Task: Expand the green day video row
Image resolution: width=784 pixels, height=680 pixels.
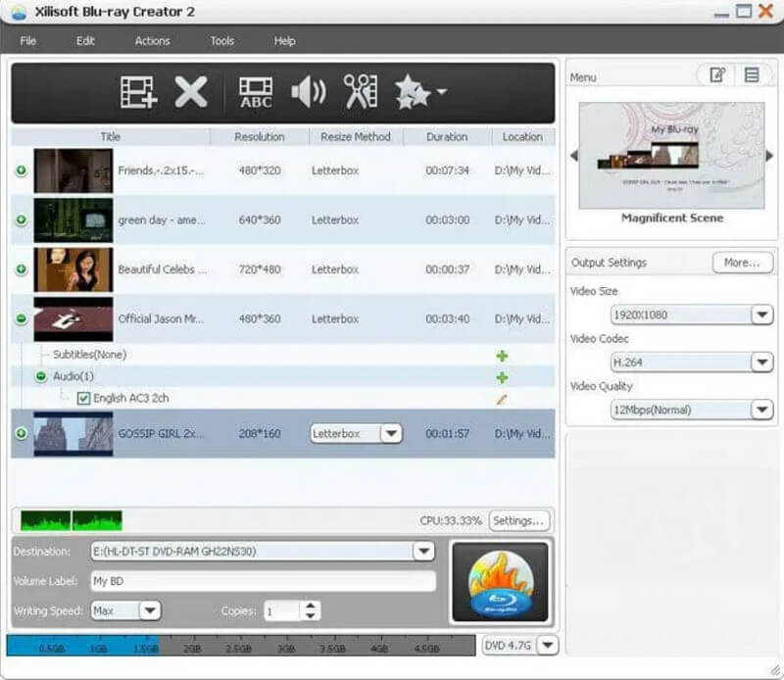Action: coord(21,220)
